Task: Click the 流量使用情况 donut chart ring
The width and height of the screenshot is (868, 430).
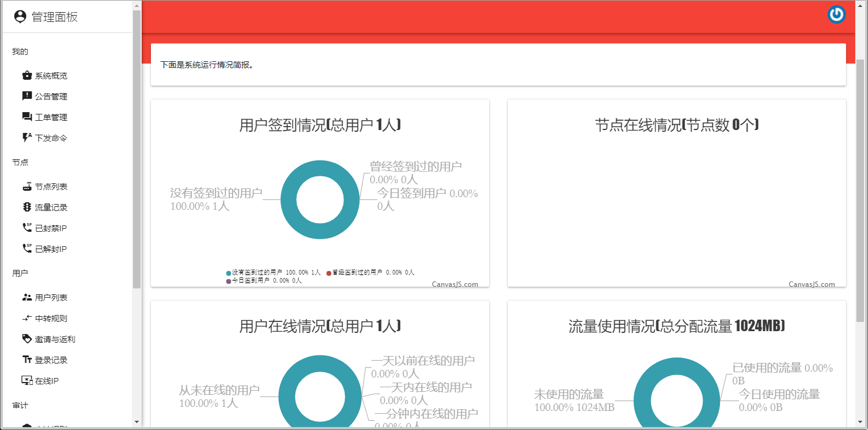Action: point(642,400)
